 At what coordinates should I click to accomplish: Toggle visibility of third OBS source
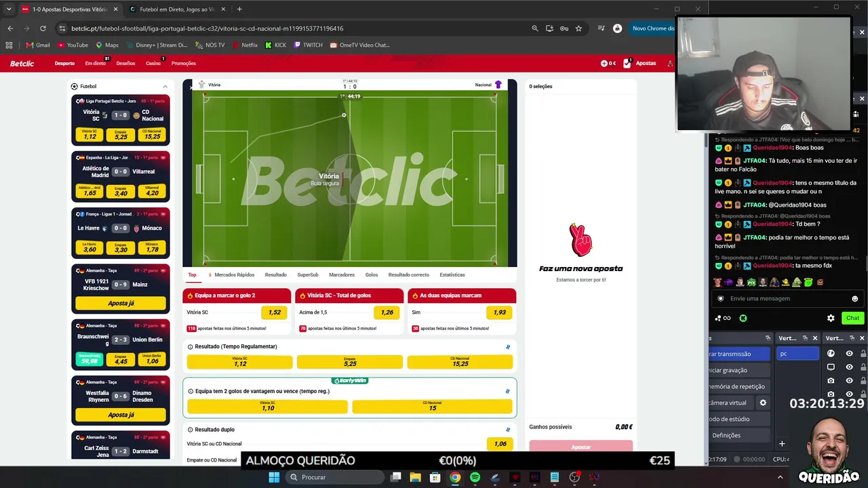tap(849, 381)
